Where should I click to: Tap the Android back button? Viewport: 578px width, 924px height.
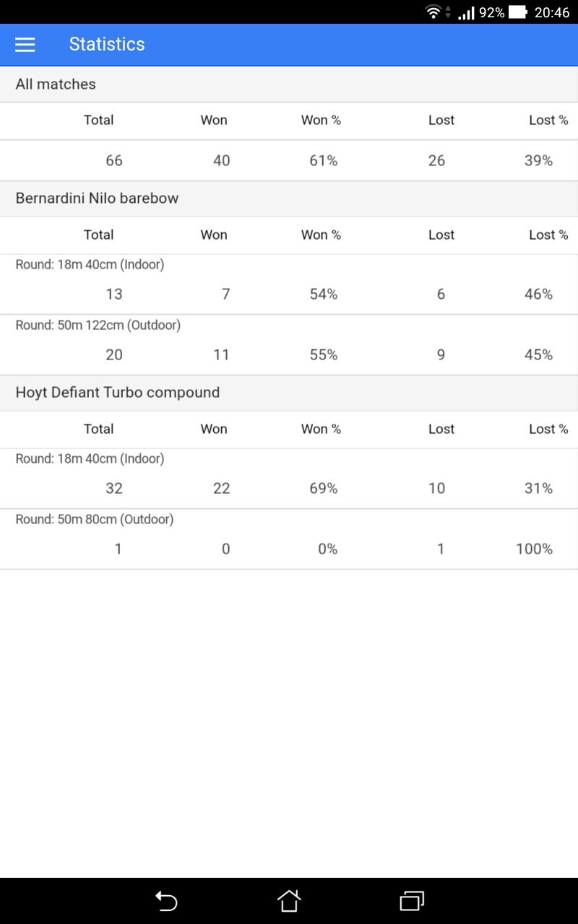(x=166, y=900)
